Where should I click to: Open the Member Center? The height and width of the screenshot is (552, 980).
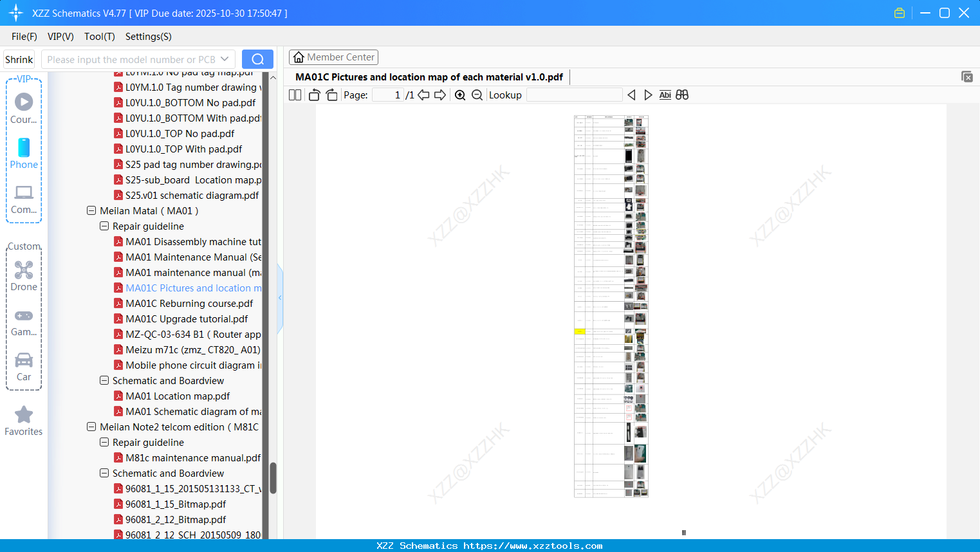pos(333,57)
